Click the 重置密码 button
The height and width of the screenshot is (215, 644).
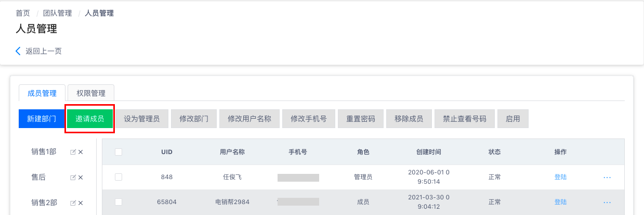[x=361, y=119]
